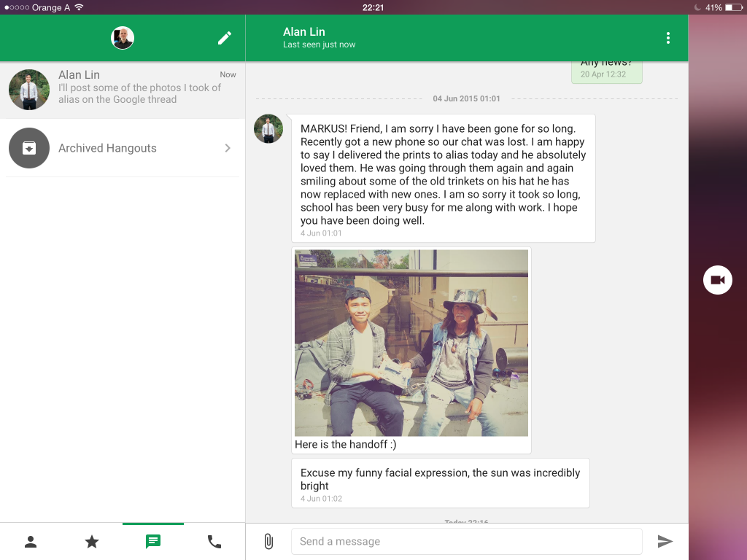747x560 pixels.
Task: Tap the battery indicator in the status bar
Action: (x=733, y=7)
